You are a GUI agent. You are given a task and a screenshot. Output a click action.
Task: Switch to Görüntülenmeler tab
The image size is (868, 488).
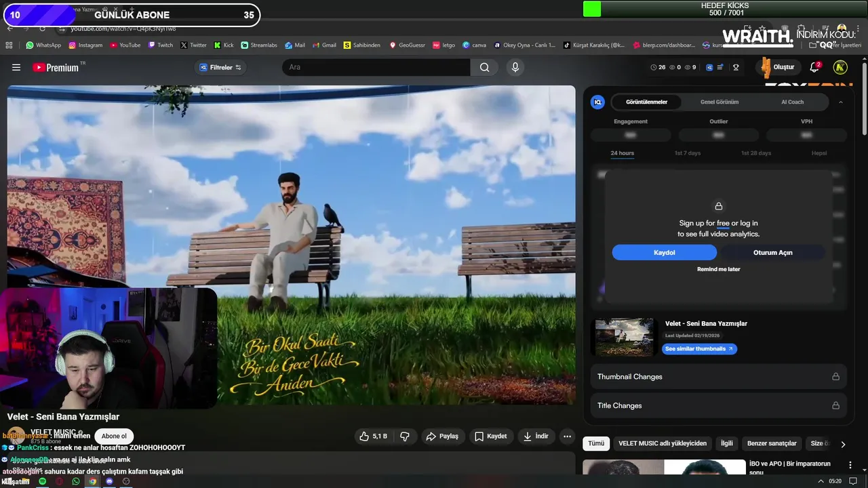click(x=646, y=102)
